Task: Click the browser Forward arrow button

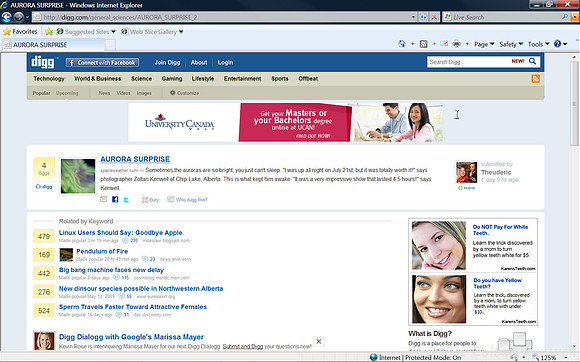Action: pyautogui.click(x=18, y=17)
